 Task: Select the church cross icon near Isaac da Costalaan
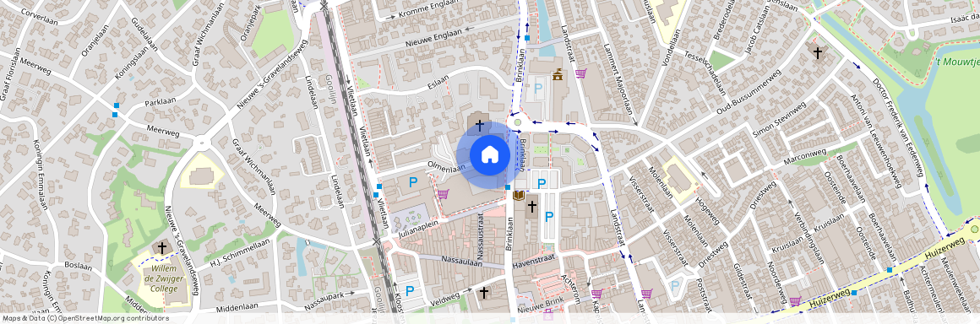point(817,53)
